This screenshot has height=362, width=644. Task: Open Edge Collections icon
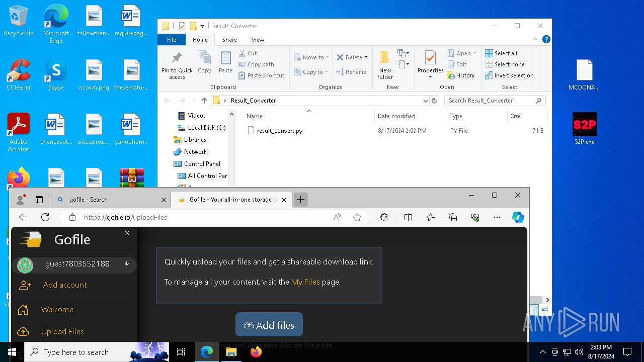(453, 217)
